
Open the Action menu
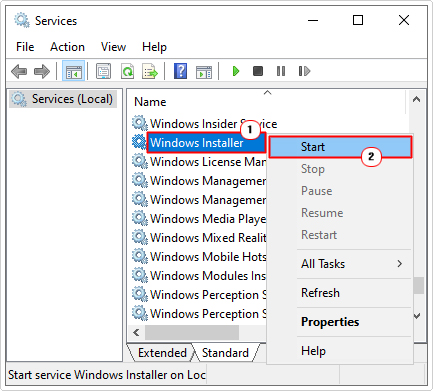click(67, 47)
